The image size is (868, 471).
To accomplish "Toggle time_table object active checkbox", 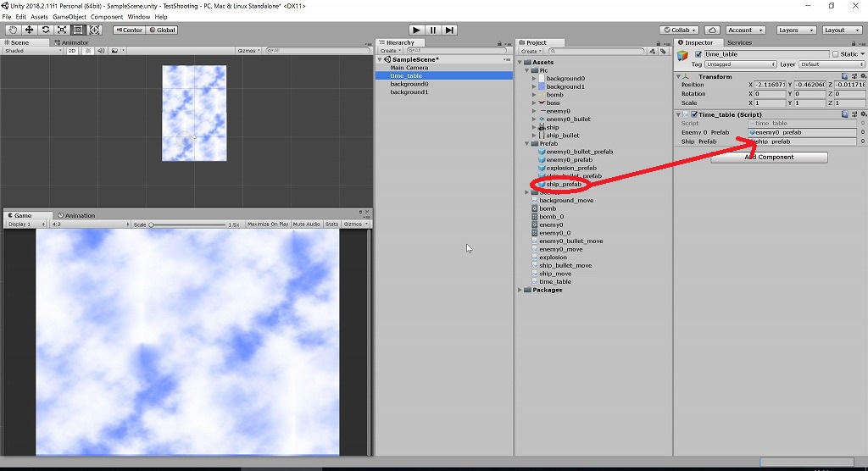I will (698, 54).
